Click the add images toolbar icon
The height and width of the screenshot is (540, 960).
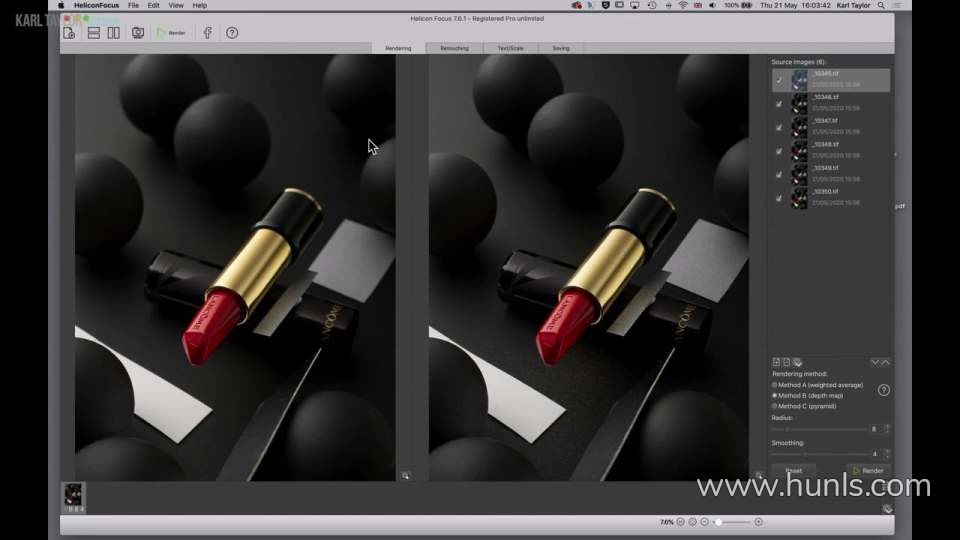(x=69, y=33)
